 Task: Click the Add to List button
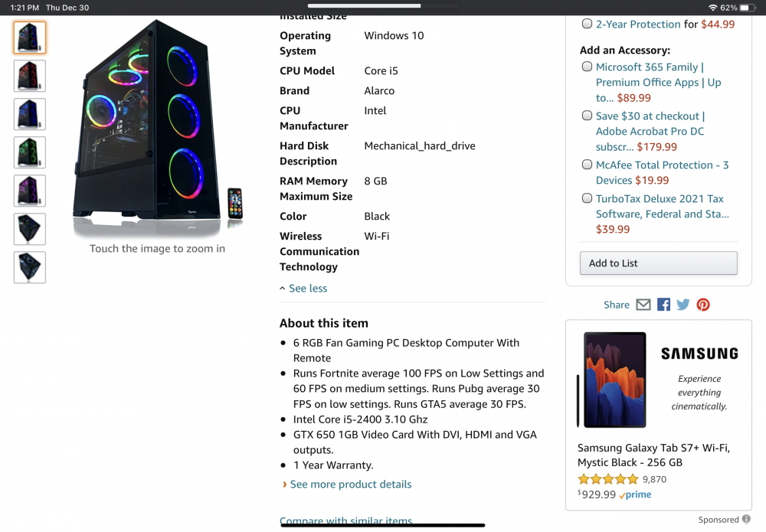[658, 263]
